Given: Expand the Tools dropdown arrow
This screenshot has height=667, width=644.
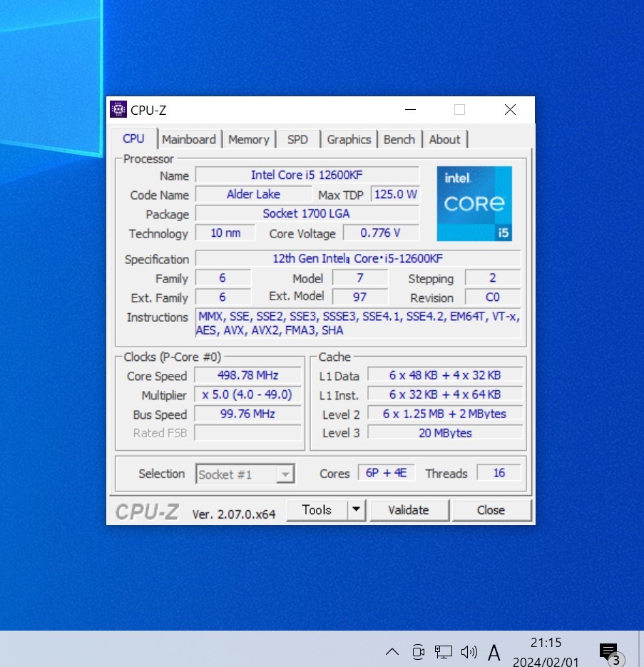Looking at the screenshot, I should click(x=357, y=510).
